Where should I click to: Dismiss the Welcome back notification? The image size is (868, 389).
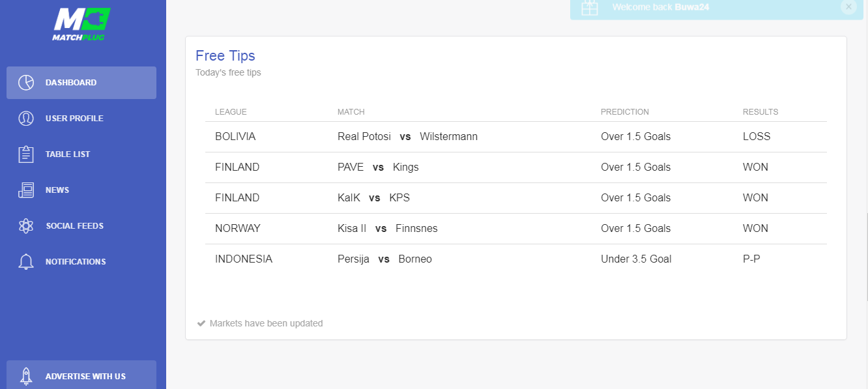click(848, 7)
